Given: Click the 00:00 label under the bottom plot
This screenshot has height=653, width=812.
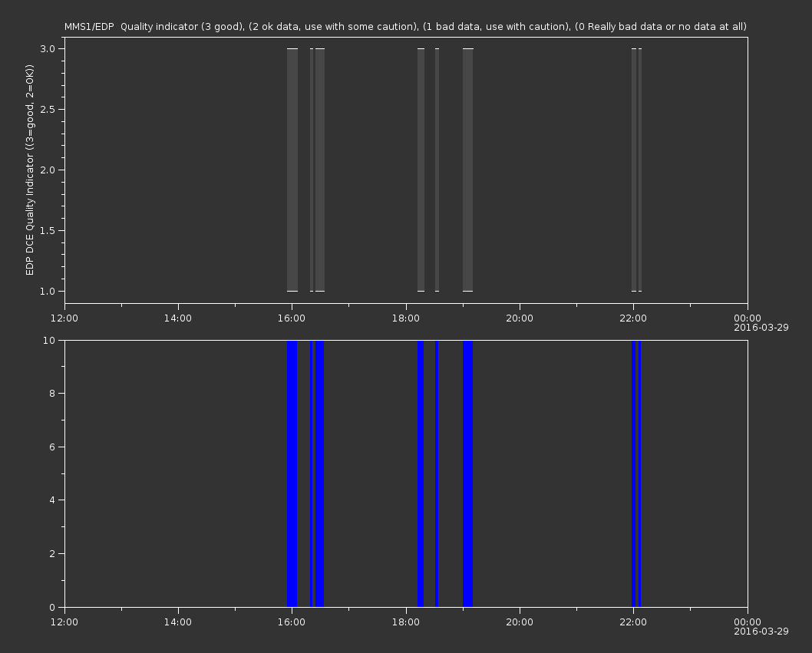Looking at the screenshot, I should coord(748,622).
